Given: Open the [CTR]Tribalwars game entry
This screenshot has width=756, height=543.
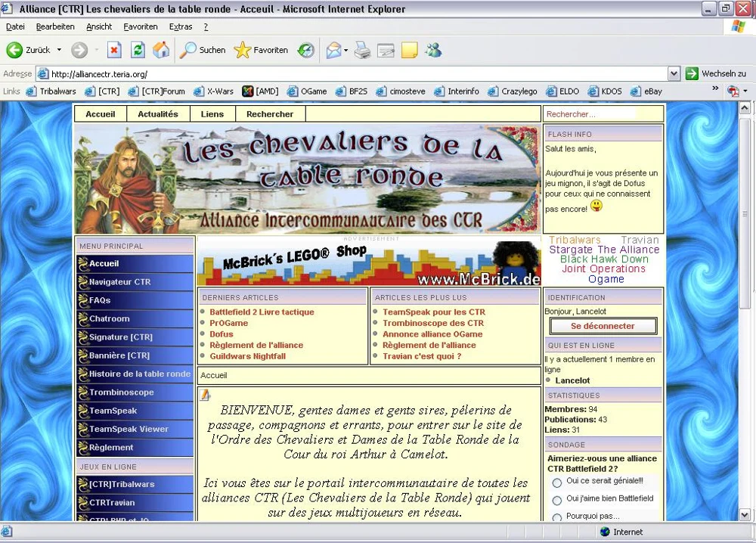Looking at the screenshot, I should (x=135, y=484).
